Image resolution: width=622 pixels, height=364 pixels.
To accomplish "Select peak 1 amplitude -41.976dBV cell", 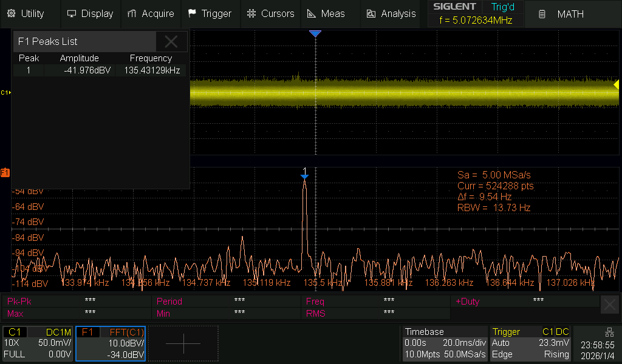I will point(80,70).
